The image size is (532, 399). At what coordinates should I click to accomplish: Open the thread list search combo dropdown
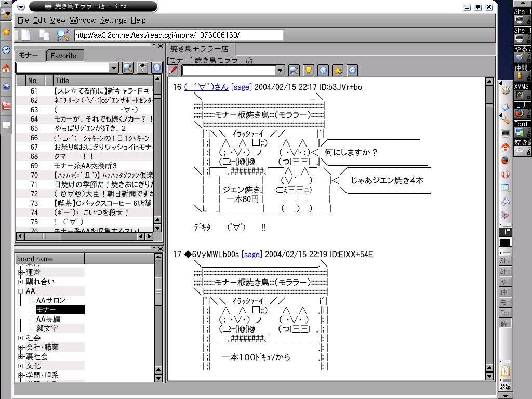tap(114, 68)
